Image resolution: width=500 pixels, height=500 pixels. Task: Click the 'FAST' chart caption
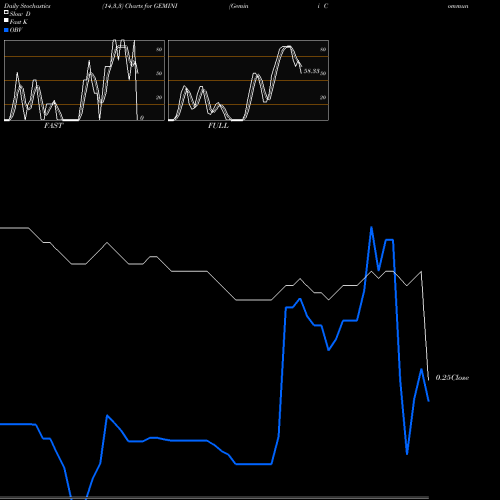(53, 126)
